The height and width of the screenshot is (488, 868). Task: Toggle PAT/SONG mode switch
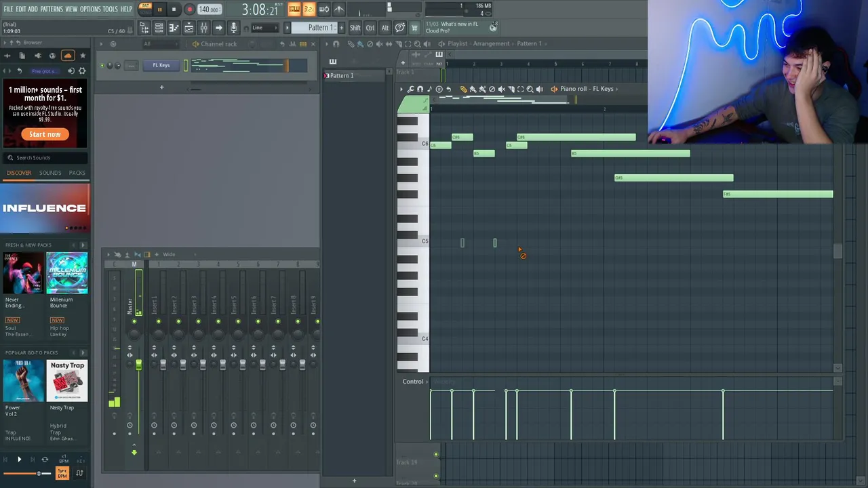(x=145, y=9)
